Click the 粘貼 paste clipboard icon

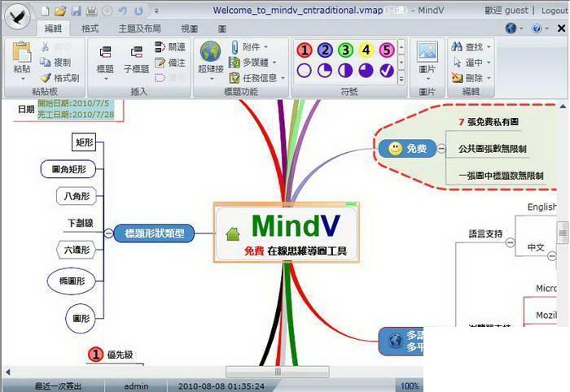(x=22, y=50)
